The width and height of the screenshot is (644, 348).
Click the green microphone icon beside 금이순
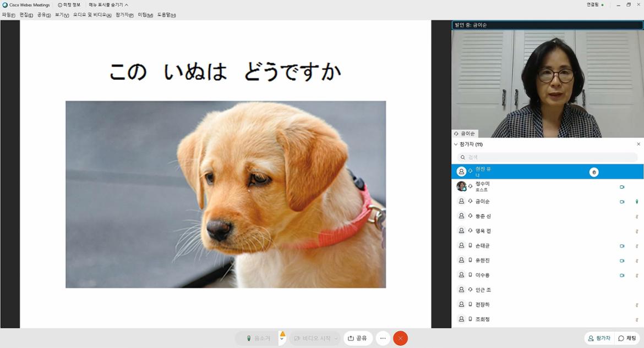tap(637, 202)
